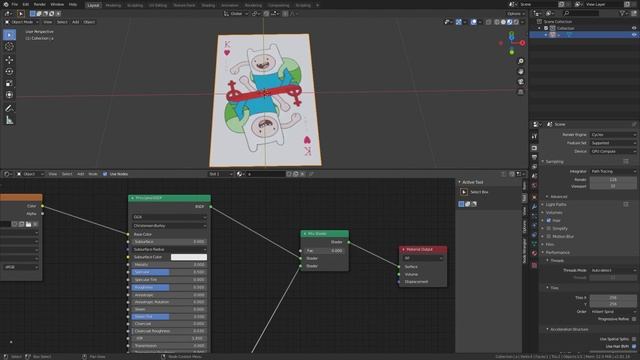Open the Render menu
Viewport: 640px width, 360px height.
[x=40, y=4]
